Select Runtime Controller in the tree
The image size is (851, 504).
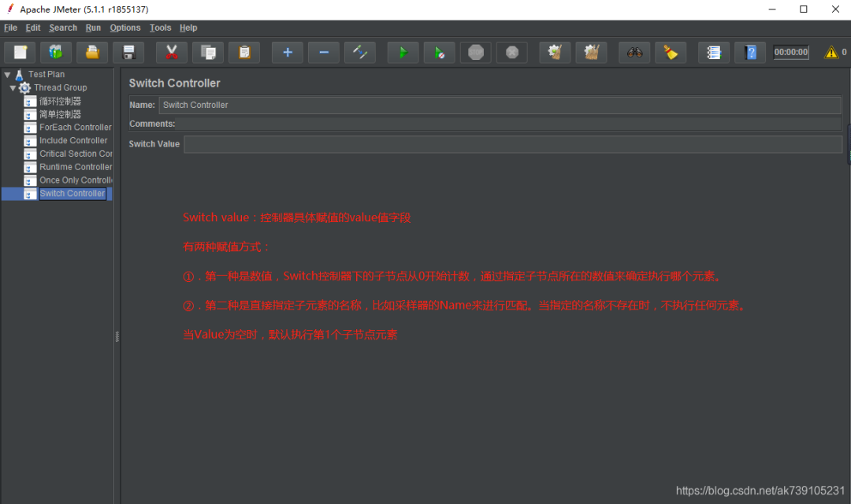click(76, 167)
